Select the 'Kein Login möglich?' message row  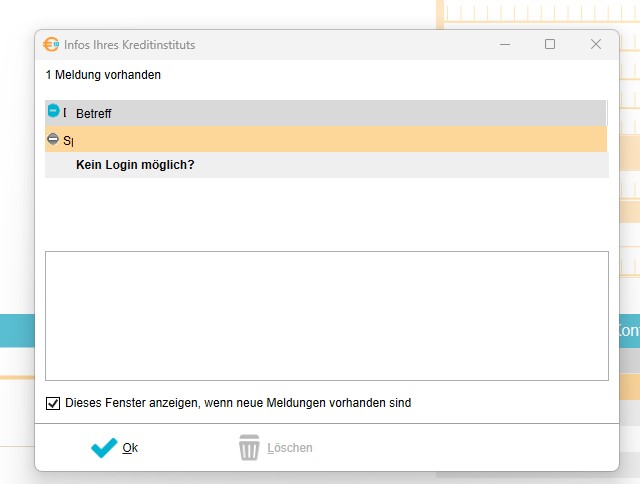click(327, 165)
